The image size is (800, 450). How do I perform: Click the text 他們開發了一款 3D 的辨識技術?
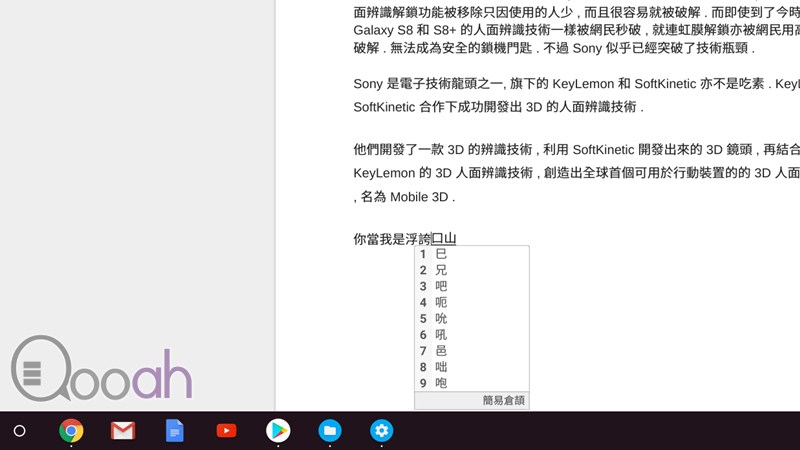point(442,149)
